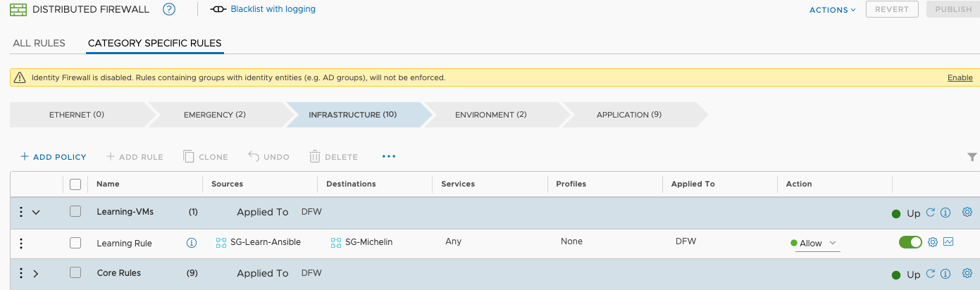
Task: Click the Learning Rule name text
Action: (124, 244)
